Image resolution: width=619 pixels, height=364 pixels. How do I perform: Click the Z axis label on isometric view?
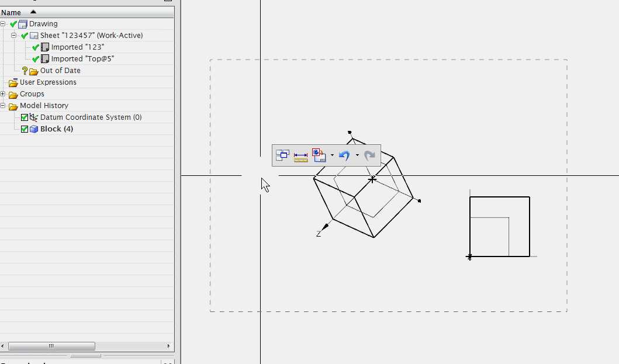[x=319, y=234]
